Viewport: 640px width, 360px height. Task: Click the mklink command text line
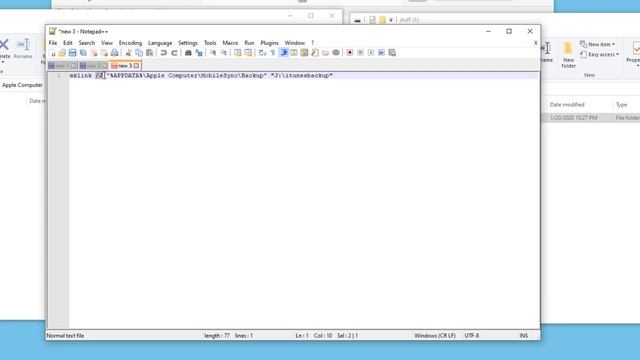[201, 76]
